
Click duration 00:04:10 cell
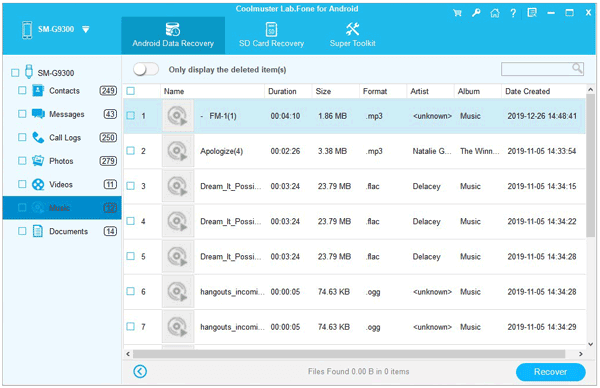(x=285, y=116)
